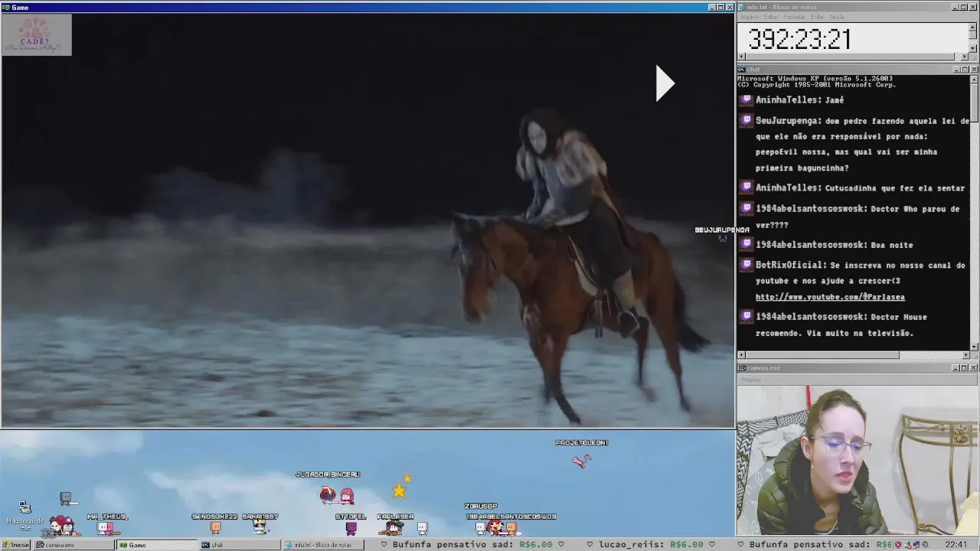The height and width of the screenshot is (551, 980).
Task: Open the Formatar menu in Bloco de notas
Action: (794, 17)
